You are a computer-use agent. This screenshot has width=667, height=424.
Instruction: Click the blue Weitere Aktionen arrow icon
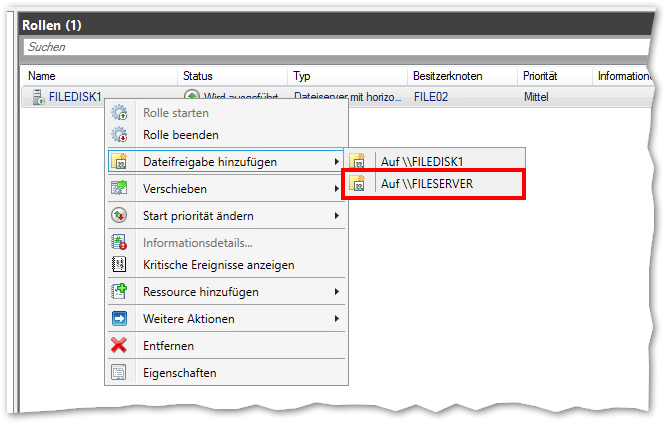tap(120, 319)
